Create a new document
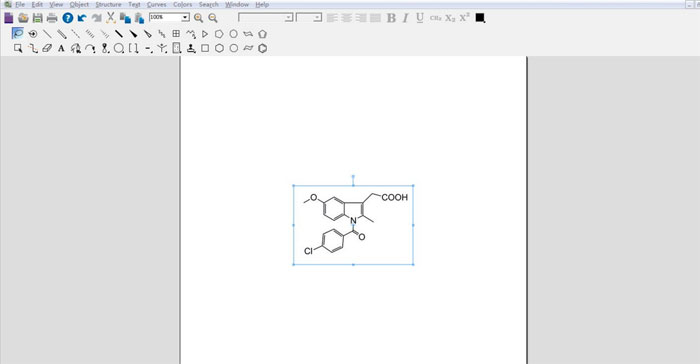 9,18
